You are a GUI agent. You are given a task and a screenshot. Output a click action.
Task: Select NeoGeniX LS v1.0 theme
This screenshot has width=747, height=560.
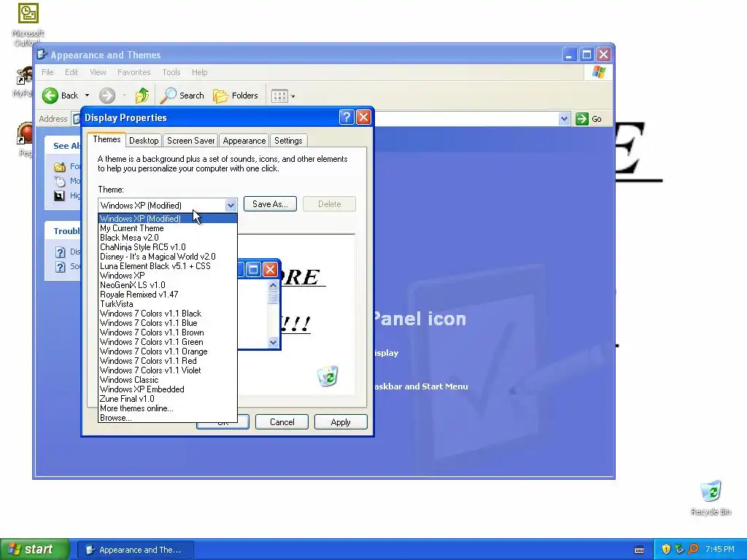pos(168,285)
